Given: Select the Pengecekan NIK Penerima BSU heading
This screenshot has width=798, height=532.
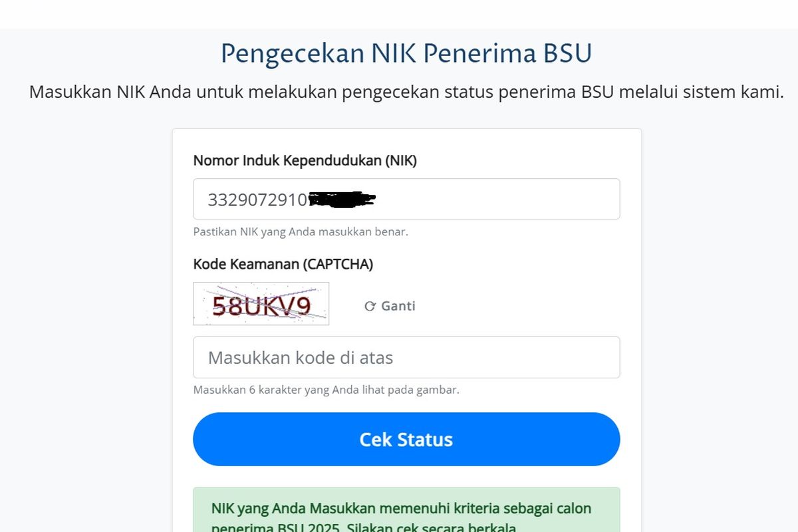Looking at the screenshot, I should point(406,55).
